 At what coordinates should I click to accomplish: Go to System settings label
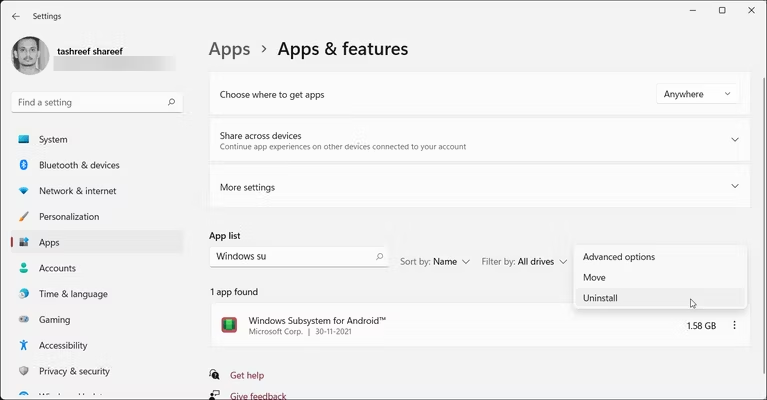point(53,139)
